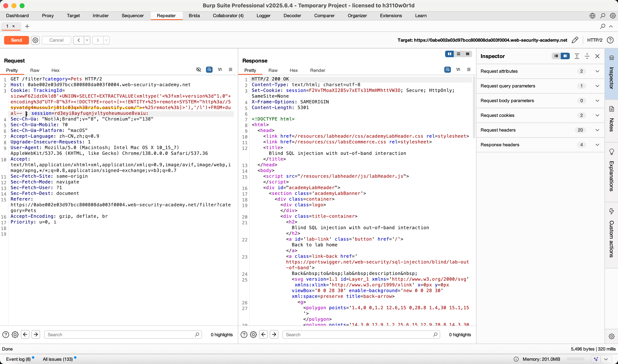Expand the Request query parameters section
This screenshot has width=618, height=364.
click(540, 86)
